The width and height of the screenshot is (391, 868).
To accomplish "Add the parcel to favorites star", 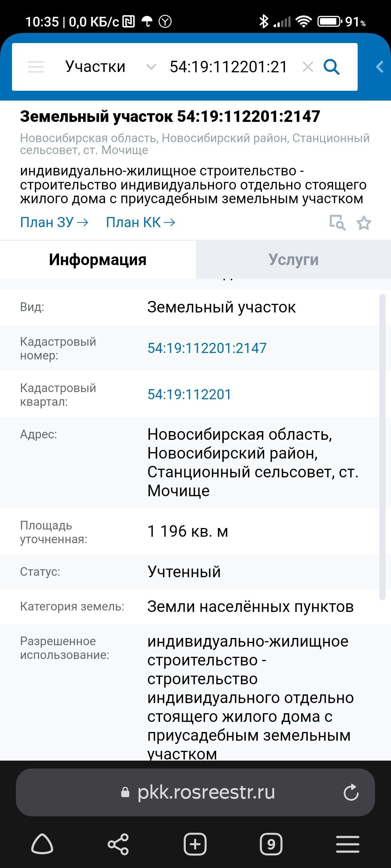I will coord(364,223).
